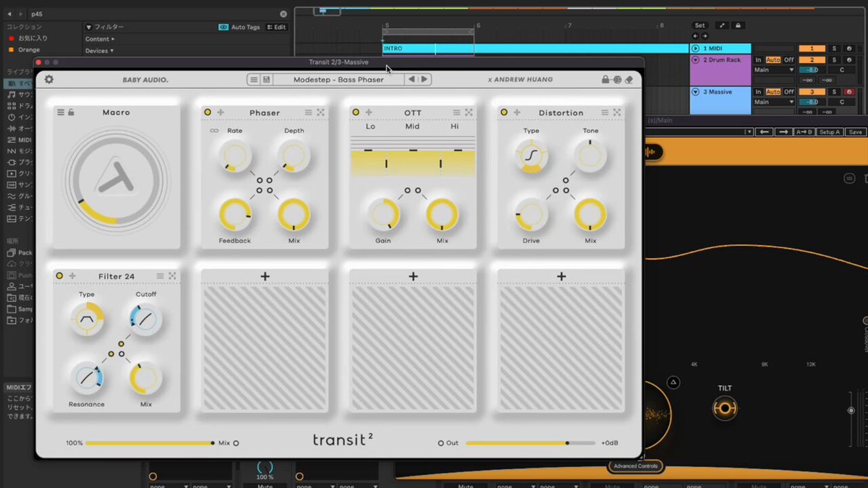The width and height of the screenshot is (868, 488).
Task: Click the Out gain slider in Transit
Action: [530, 442]
